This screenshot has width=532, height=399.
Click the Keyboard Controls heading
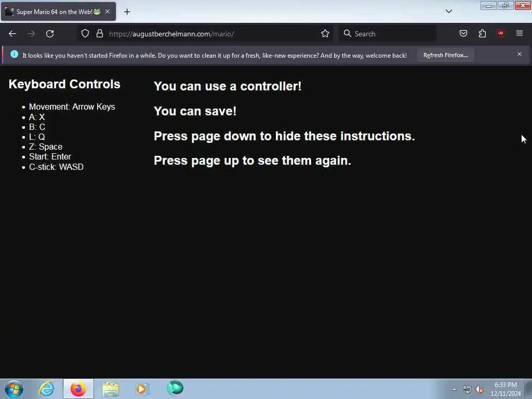coord(64,84)
